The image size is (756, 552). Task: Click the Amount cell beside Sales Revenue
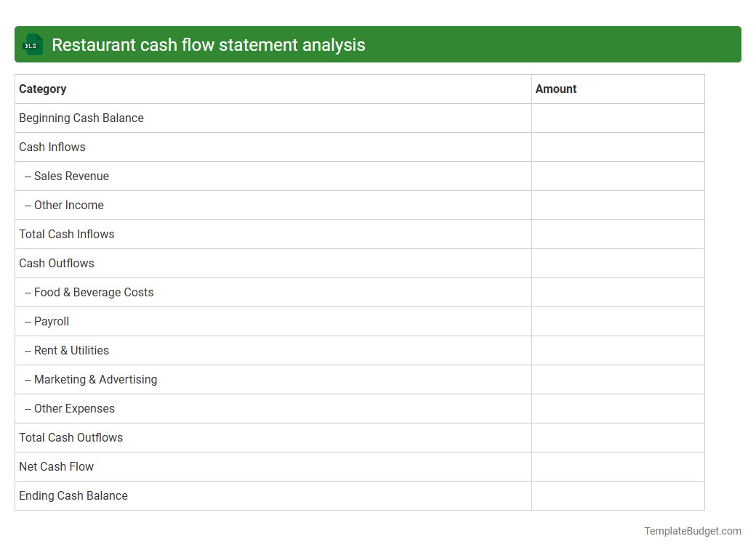[617, 176]
